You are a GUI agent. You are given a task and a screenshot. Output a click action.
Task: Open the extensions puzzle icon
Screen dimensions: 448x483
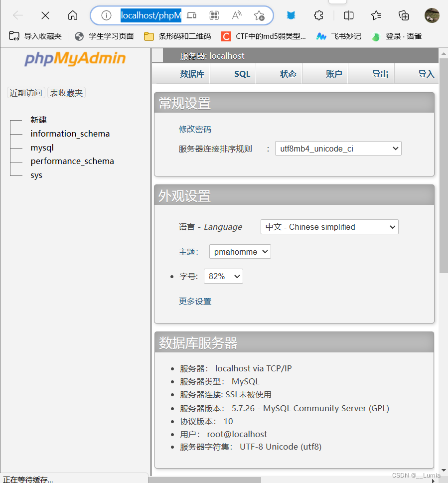click(x=318, y=15)
